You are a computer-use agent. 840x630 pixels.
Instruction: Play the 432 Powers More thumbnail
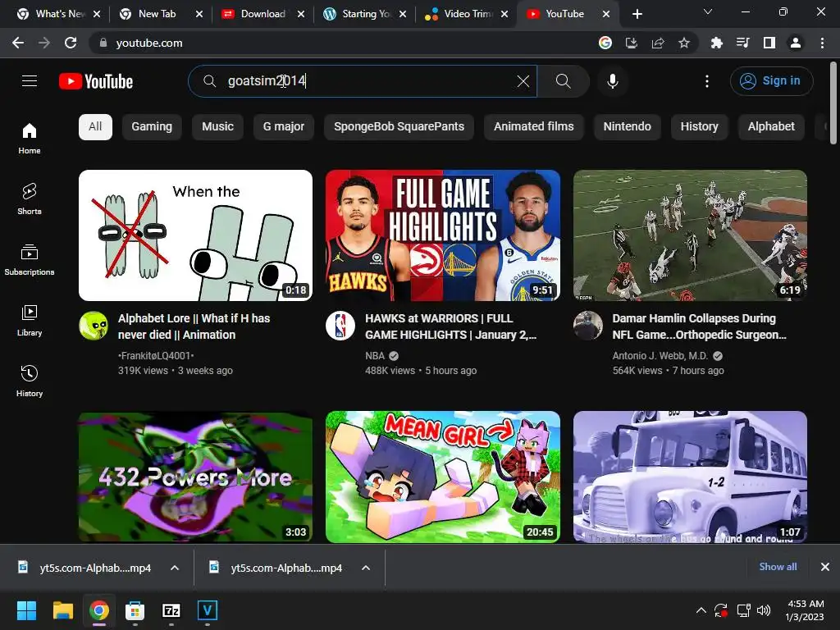[x=195, y=477]
